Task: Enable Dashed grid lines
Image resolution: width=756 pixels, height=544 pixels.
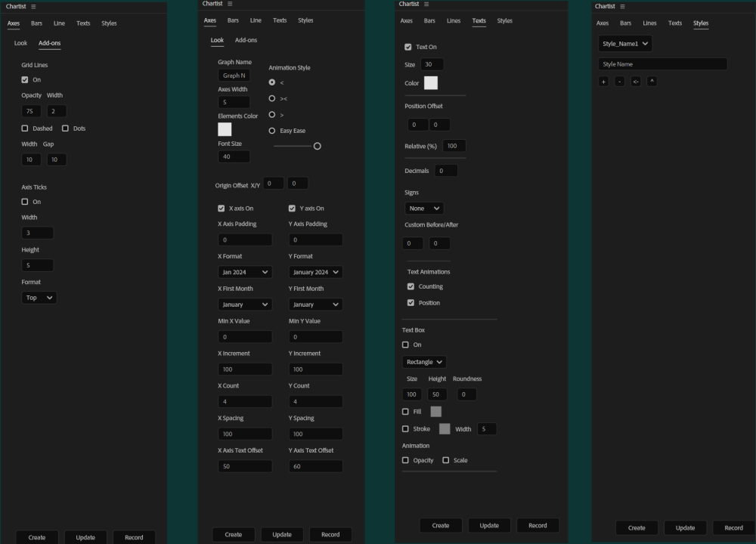Action: tap(25, 128)
